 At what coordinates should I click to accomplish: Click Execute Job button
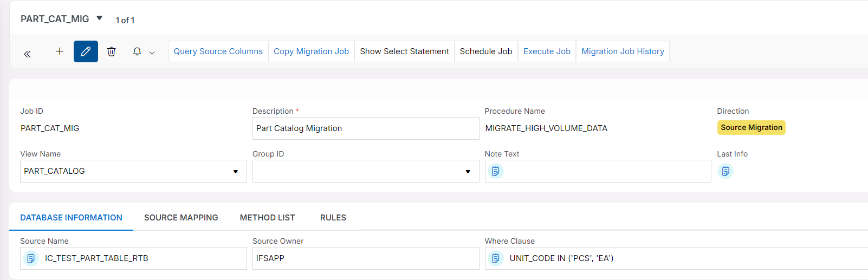[x=547, y=51]
